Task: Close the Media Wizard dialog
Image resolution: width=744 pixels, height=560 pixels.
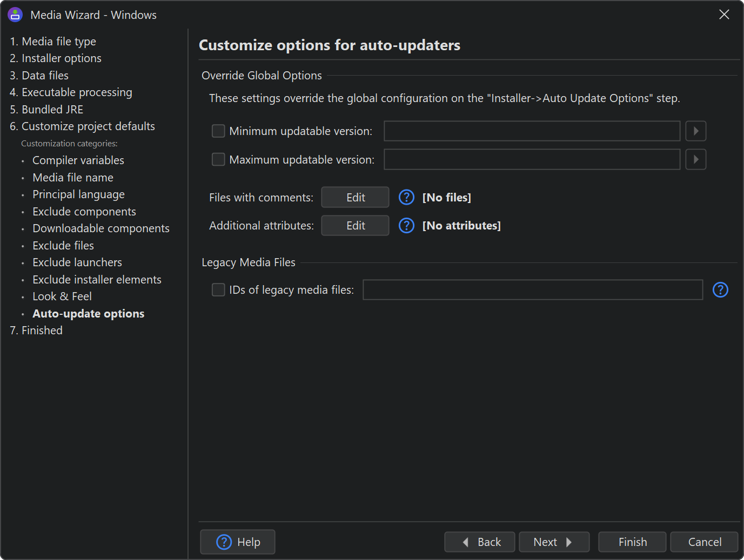Action: tap(724, 15)
